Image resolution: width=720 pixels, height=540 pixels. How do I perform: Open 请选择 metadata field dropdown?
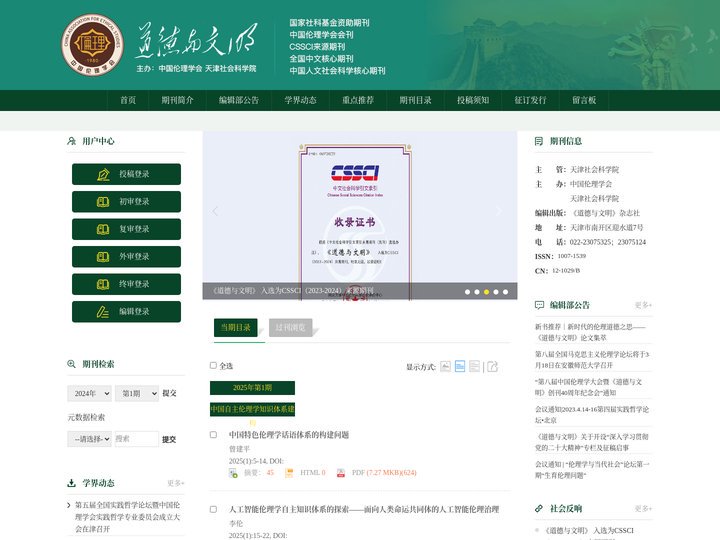click(x=90, y=439)
